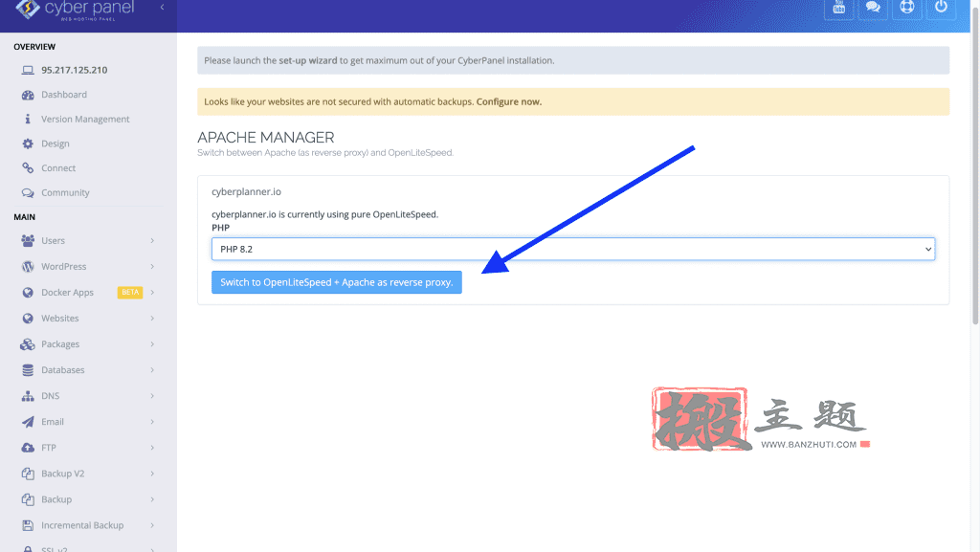Click the Docker Apps BETA badge
980x552 pixels.
130,292
